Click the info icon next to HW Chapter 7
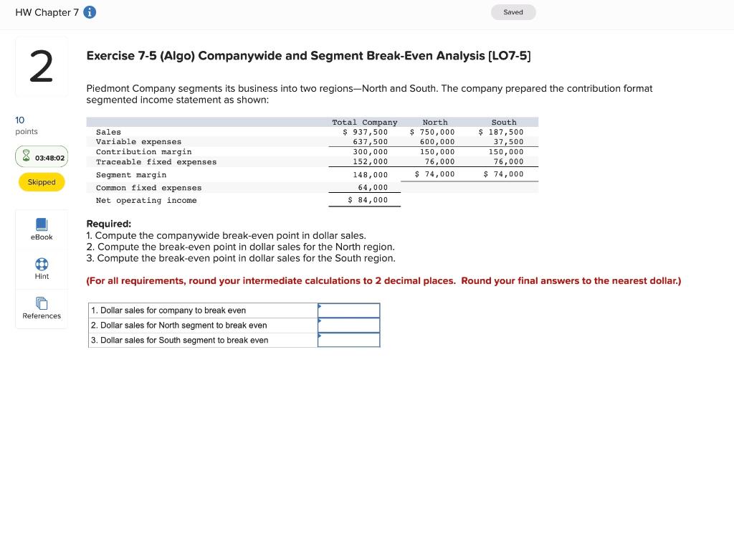 click(x=89, y=11)
